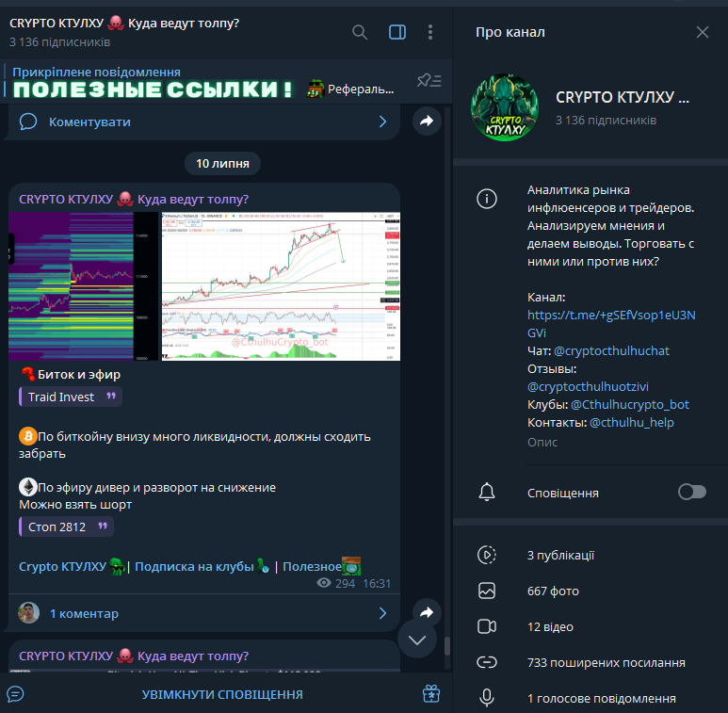Click the channel avatar in info panel
This screenshot has width=728, height=713.
pyautogui.click(x=505, y=107)
